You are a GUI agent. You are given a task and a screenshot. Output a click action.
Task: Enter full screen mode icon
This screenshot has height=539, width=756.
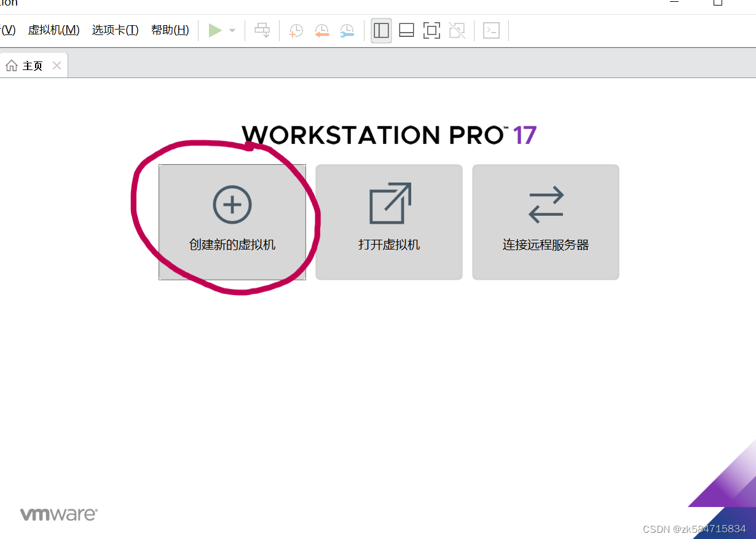pyautogui.click(x=431, y=30)
